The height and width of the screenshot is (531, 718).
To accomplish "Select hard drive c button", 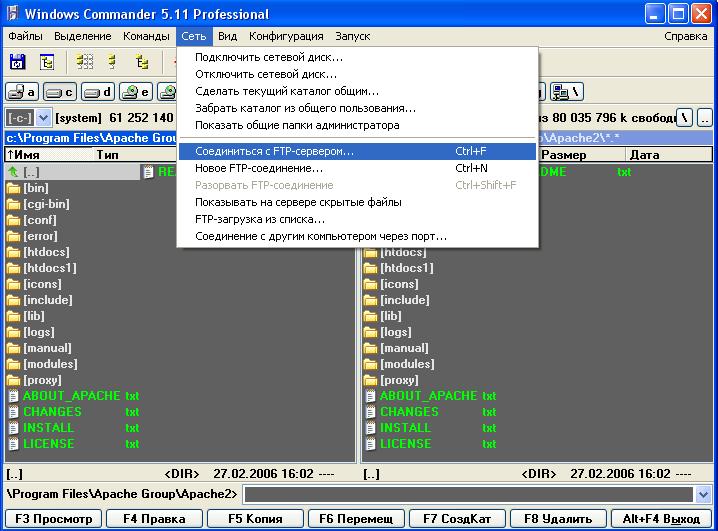I will (x=60, y=92).
